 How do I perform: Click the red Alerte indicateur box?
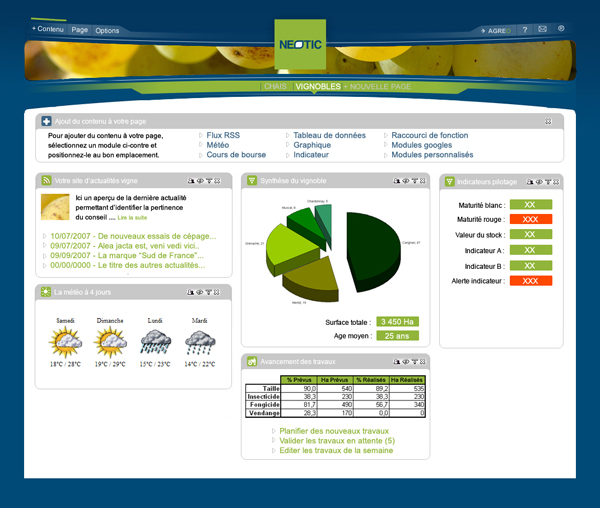coord(531,281)
